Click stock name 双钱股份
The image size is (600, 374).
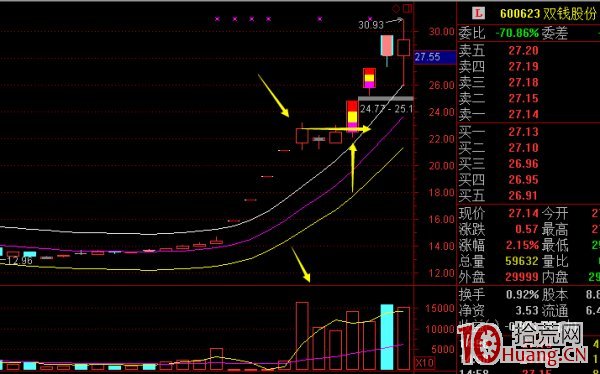point(570,14)
